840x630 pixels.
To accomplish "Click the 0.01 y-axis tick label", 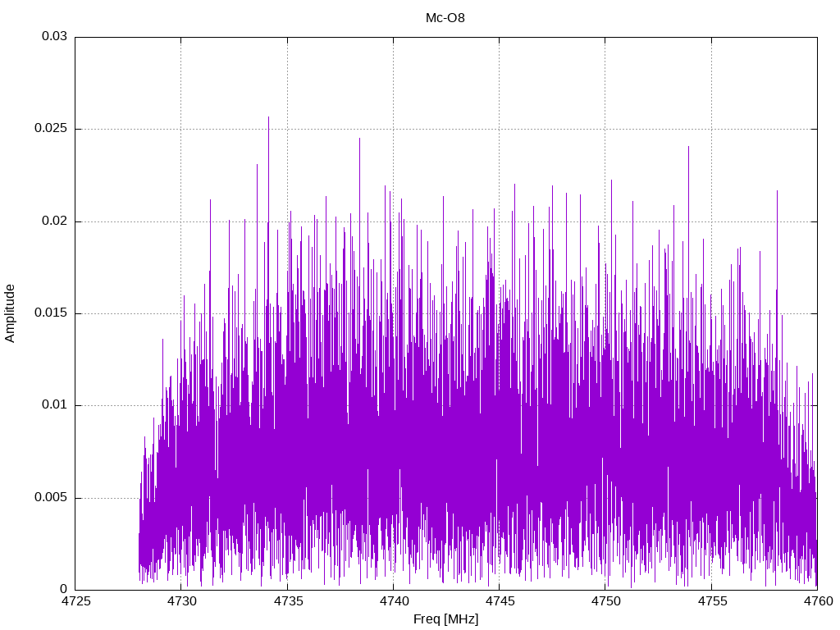I will tap(55, 405).
